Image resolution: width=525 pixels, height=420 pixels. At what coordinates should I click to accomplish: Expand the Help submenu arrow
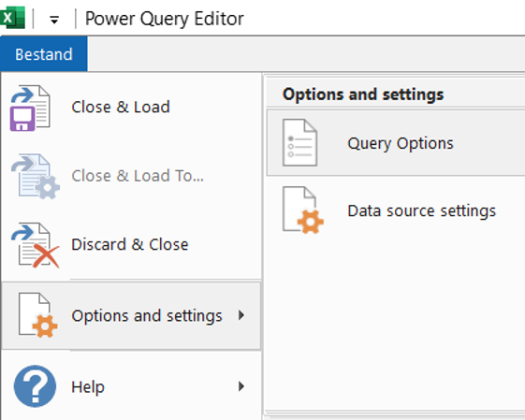(x=241, y=386)
